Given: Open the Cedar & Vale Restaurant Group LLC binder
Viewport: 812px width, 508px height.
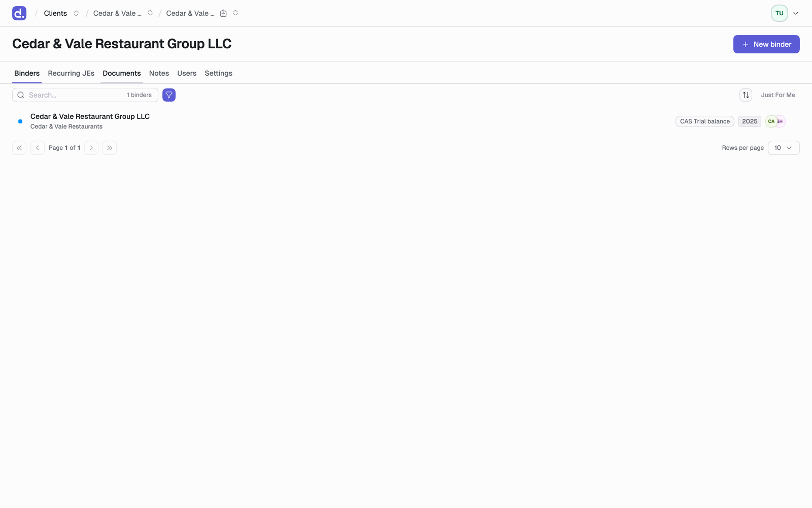Looking at the screenshot, I should [90, 116].
